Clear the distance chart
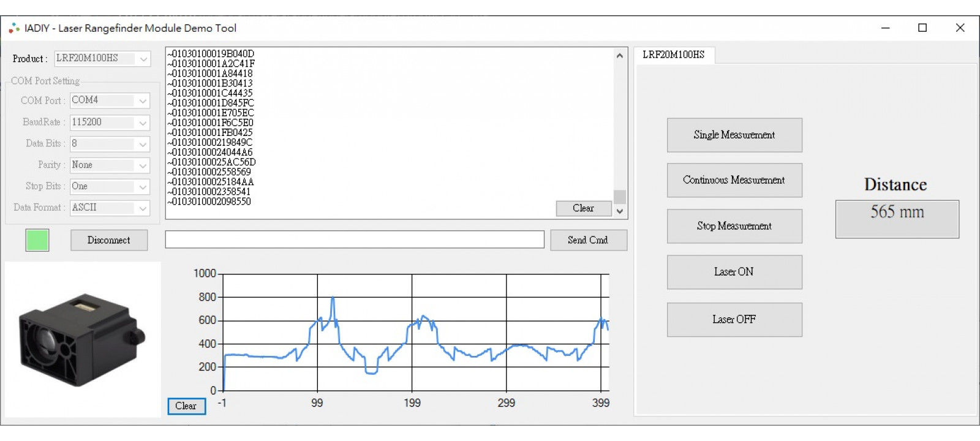 coord(186,406)
